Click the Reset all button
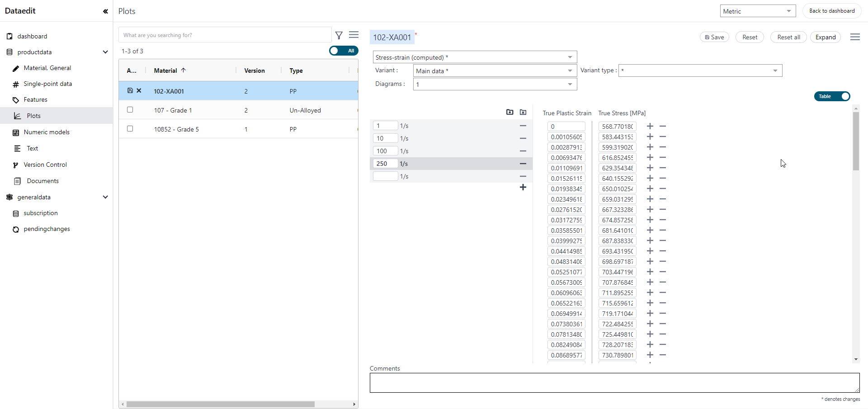This screenshot has width=868, height=409. (x=788, y=37)
